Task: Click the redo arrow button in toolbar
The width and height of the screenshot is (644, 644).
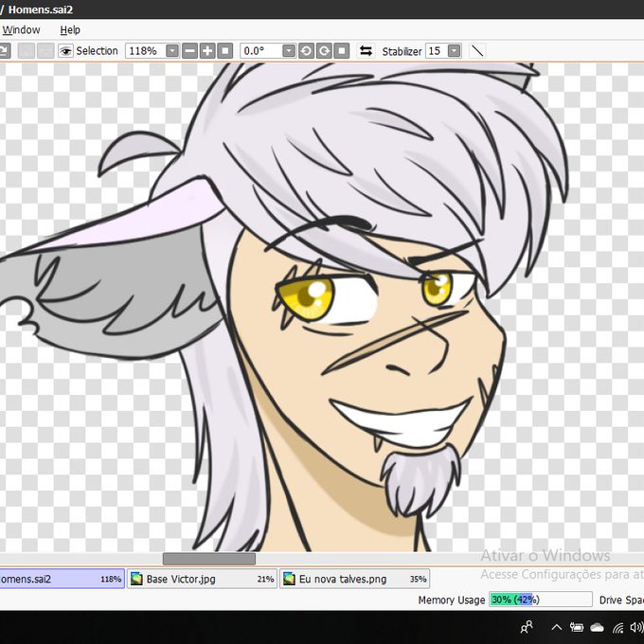Action: coord(4,51)
